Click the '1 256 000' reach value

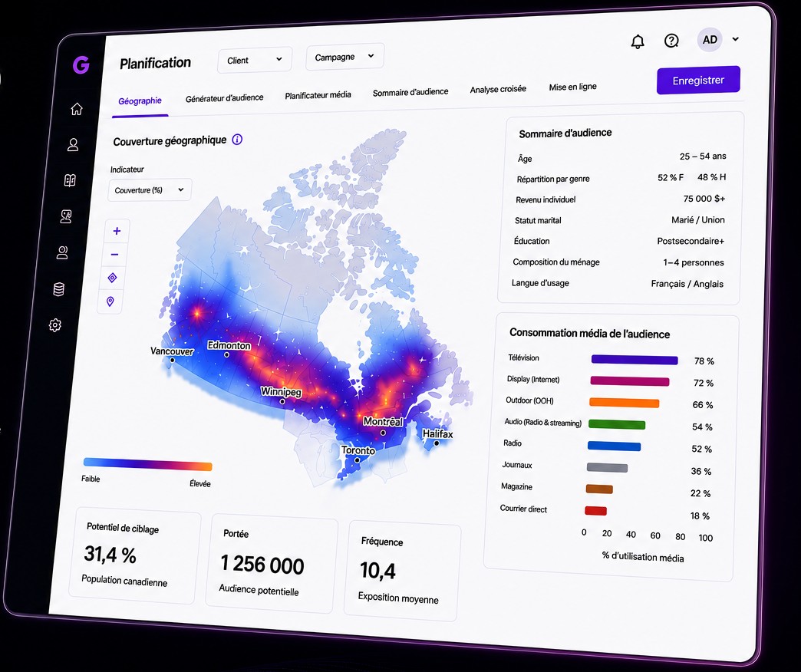(x=262, y=565)
